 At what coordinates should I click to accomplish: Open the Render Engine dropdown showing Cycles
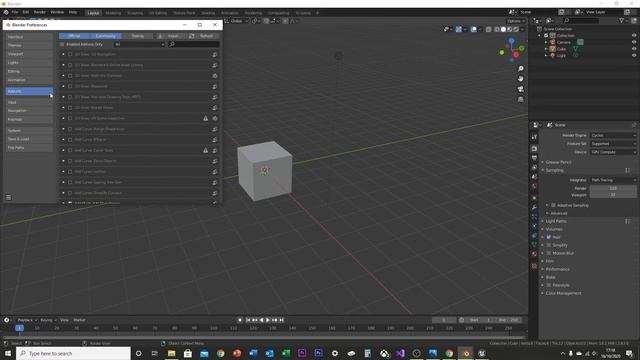click(x=613, y=135)
